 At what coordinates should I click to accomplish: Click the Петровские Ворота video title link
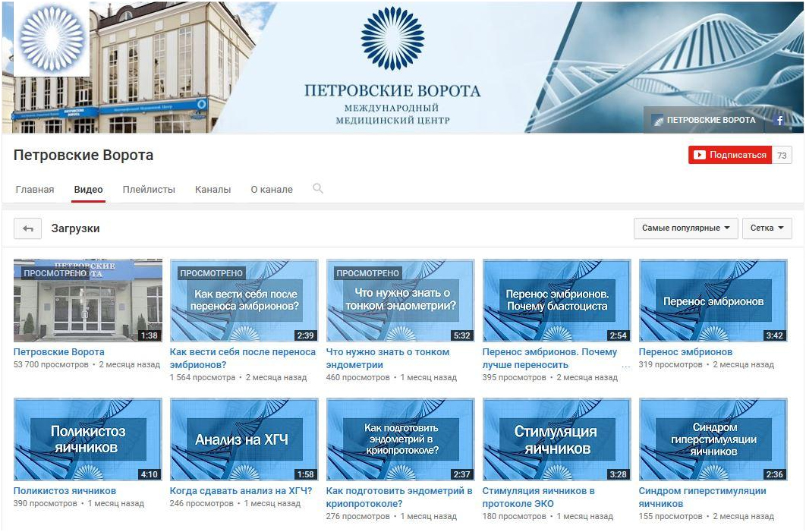pos(59,352)
